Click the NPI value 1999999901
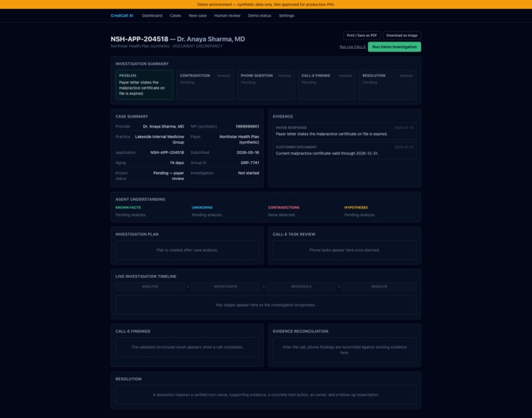 [247, 126]
